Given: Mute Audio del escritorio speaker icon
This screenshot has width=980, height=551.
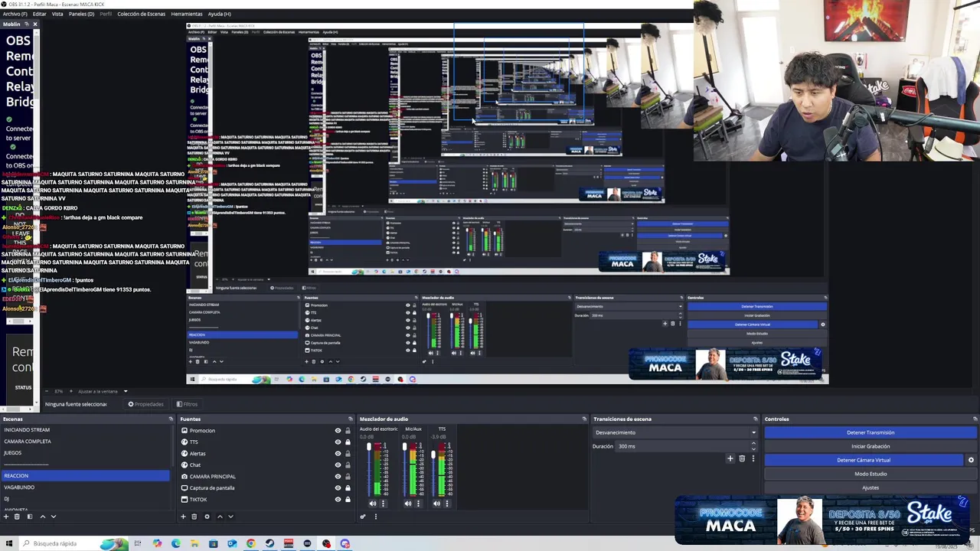Looking at the screenshot, I should click(x=373, y=504).
